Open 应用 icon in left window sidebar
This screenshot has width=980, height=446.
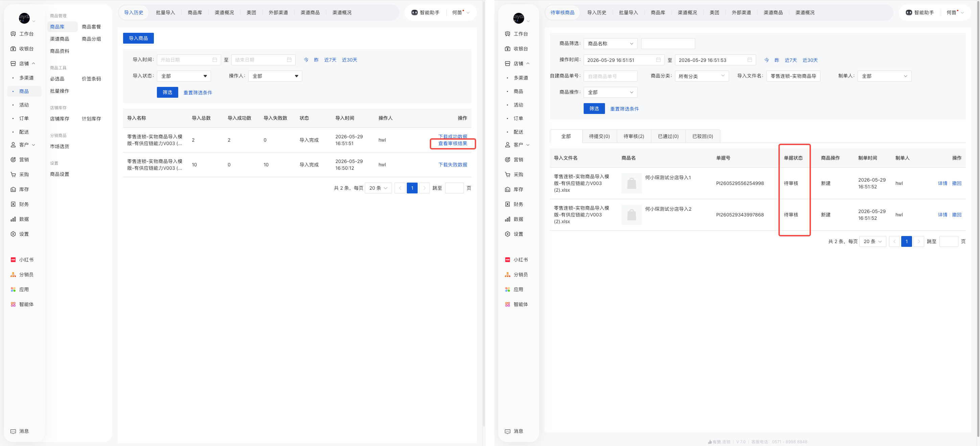[13, 289]
